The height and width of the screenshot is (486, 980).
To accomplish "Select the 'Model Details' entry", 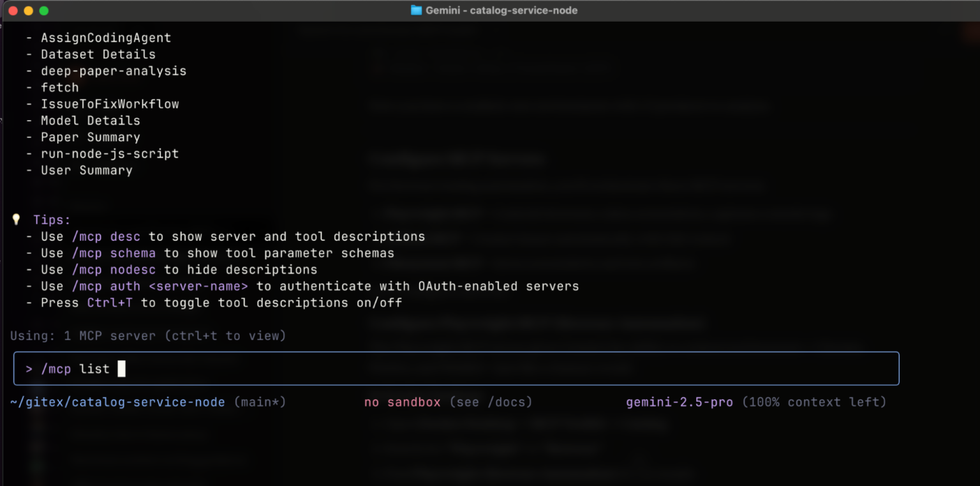I will tap(90, 121).
